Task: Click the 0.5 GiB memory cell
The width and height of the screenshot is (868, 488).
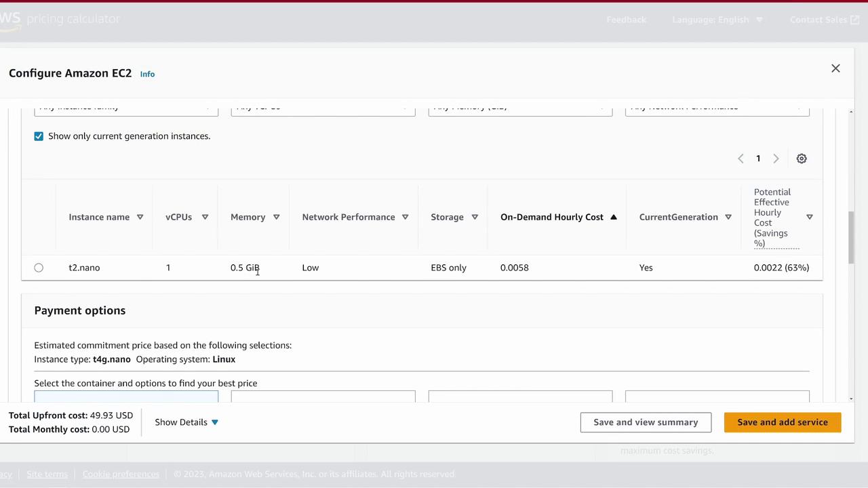Action: 245,268
